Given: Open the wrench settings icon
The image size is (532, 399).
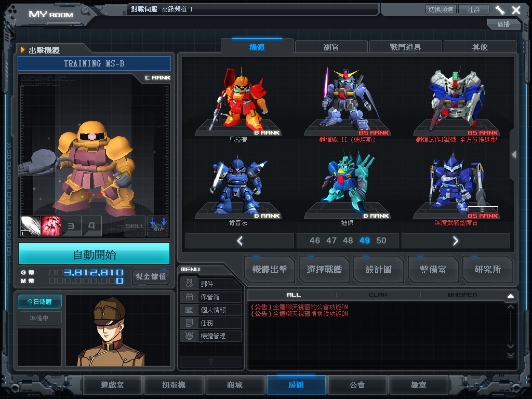Looking at the screenshot, I should (x=500, y=10).
